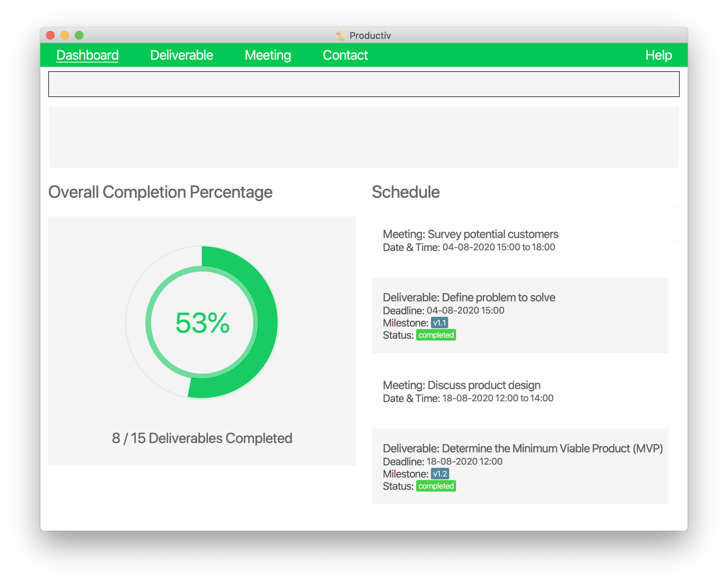The height and width of the screenshot is (584, 728).
Task: Open the Help menu
Action: (x=659, y=55)
